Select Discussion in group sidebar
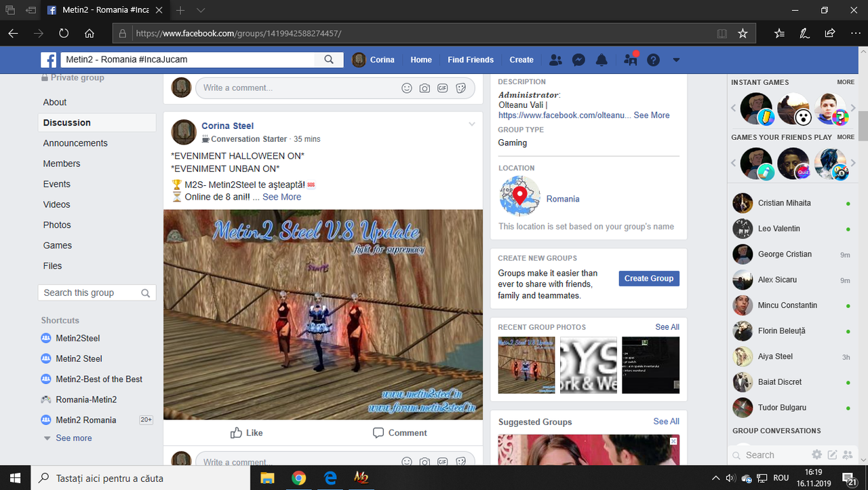868x490 pixels. tap(97, 123)
